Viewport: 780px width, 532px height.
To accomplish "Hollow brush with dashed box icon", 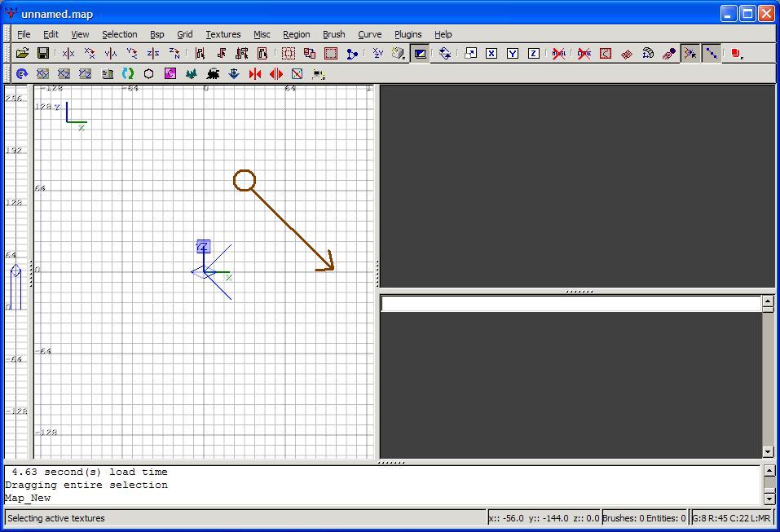I will (x=289, y=53).
